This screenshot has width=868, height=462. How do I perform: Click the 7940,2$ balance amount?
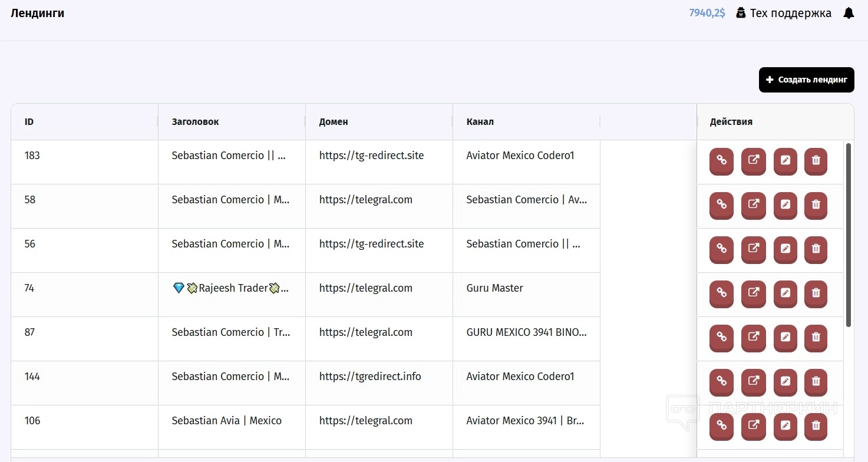pyautogui.click(x=707, y=13)
